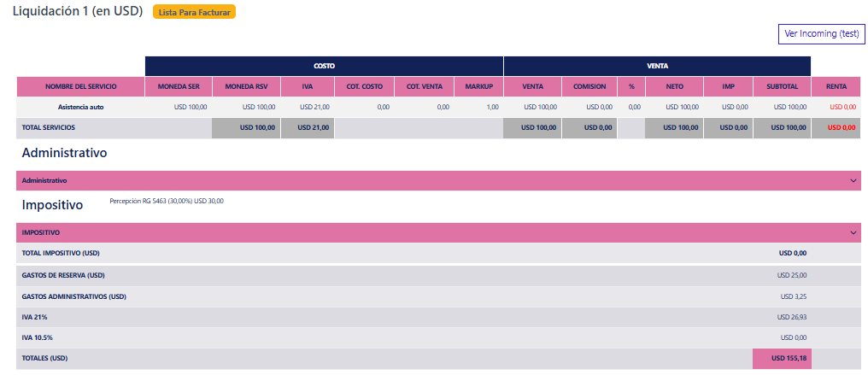Click Percepción RG 5463 (30,00%) USD 30,00 text
868x375 pixels.
[x=167, y=201]
